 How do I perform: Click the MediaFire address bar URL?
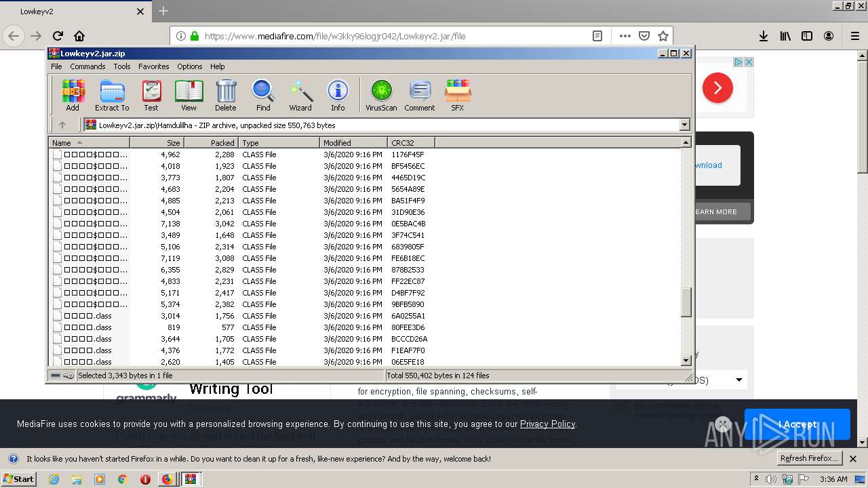coord(335,36)
